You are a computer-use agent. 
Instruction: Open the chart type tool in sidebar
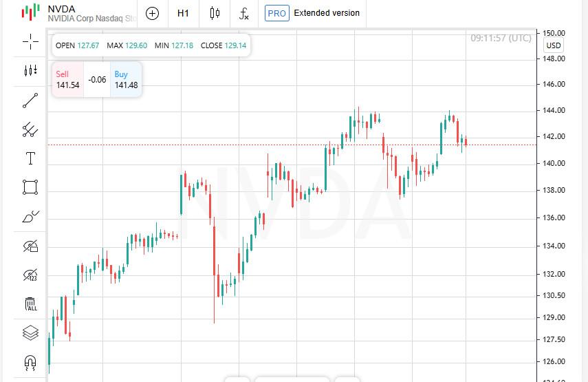30,70
